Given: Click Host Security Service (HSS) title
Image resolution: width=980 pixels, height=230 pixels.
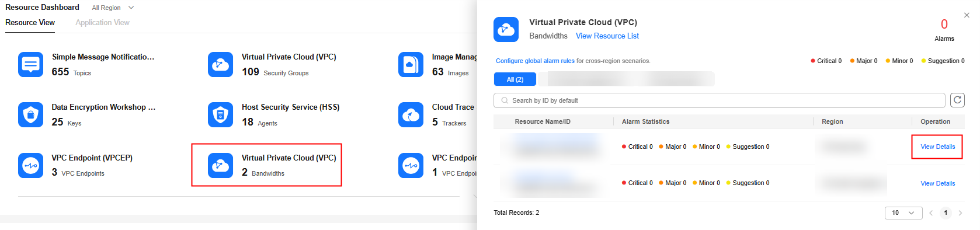Looking at the screenshot, I should coord(290,107).
